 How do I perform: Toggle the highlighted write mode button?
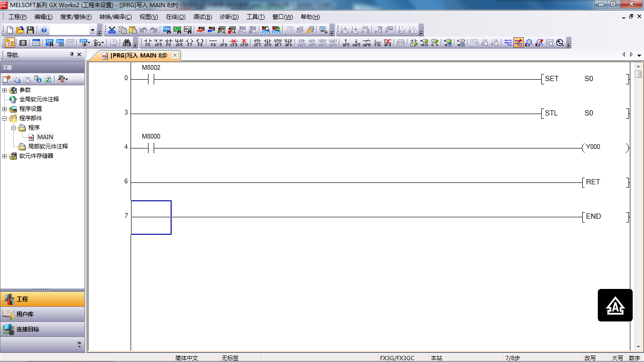(x=519, y=43)
